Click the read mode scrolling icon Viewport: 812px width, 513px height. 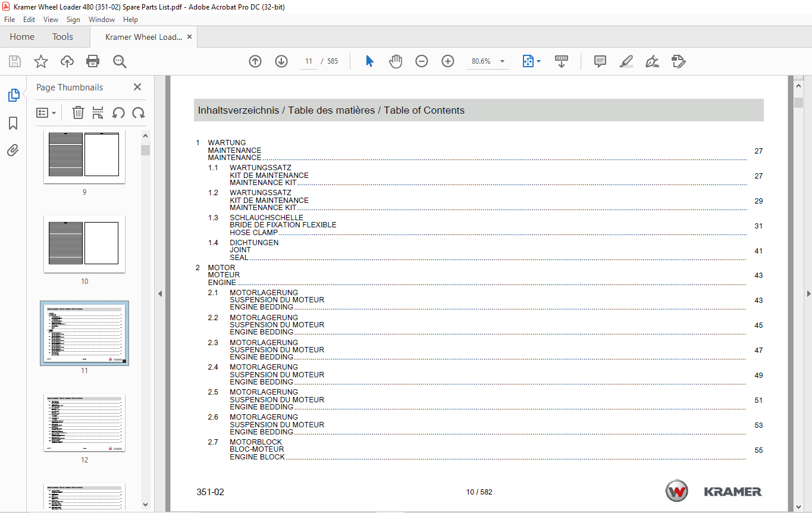(x=562, y=61)
